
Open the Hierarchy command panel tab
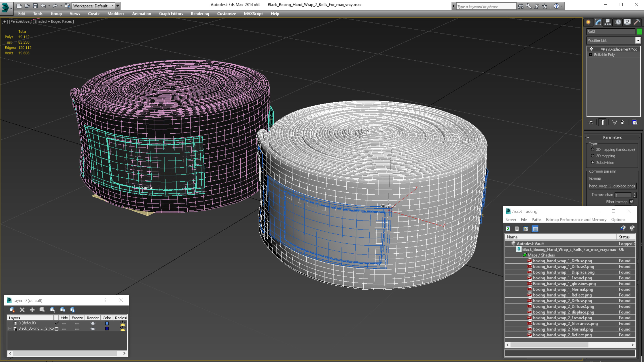(x=608, y=22)
